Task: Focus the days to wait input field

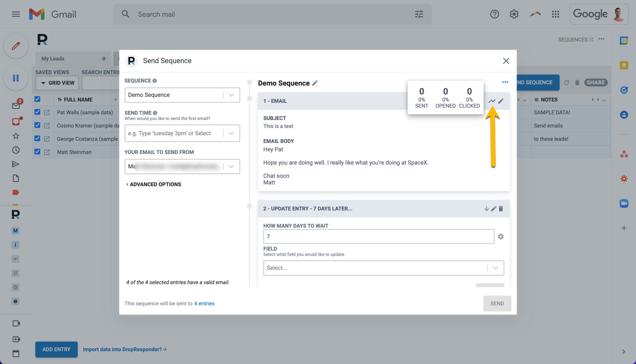Action: [x=379, y=236]
